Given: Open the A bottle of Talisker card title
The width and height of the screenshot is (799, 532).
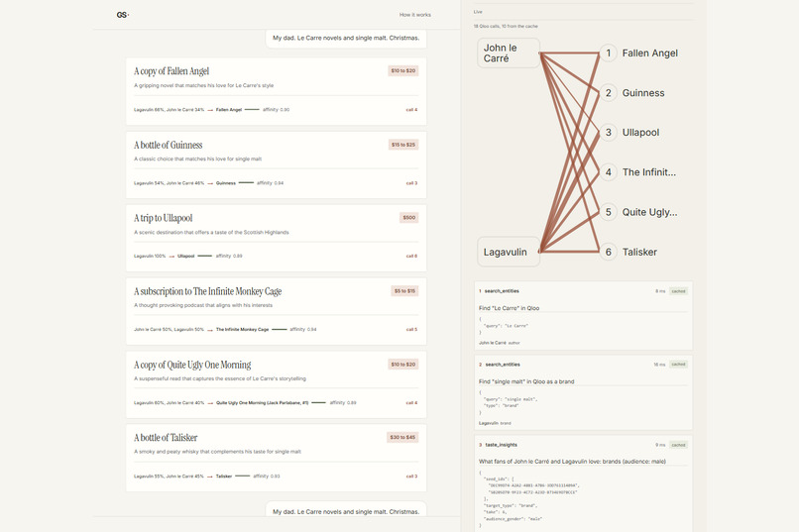Looking at the screenshot, I should (166, 438).
